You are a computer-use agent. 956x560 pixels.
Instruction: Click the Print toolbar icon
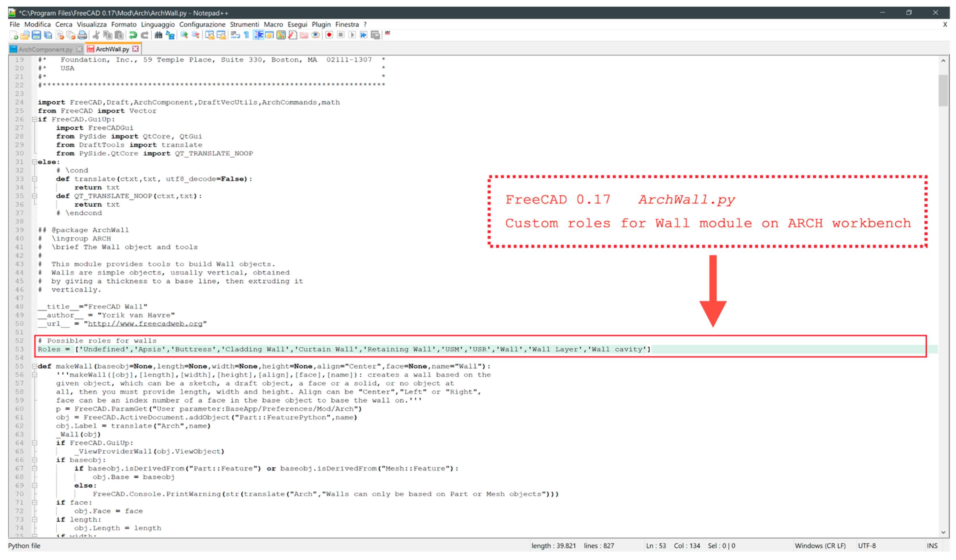pos(82,35)
